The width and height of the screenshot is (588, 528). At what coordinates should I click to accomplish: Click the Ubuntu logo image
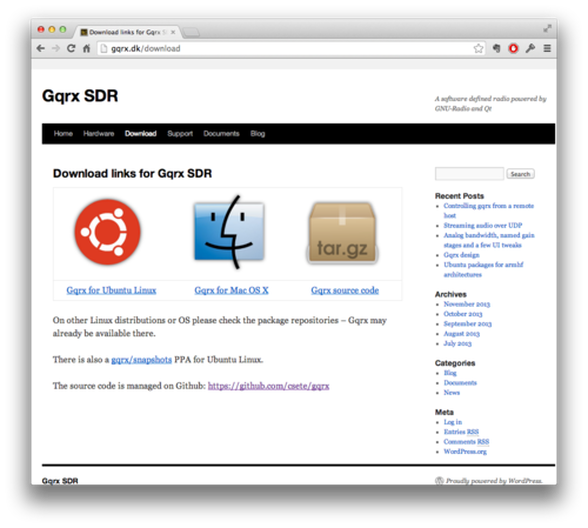pyautogui.click(x=108, y=232)
